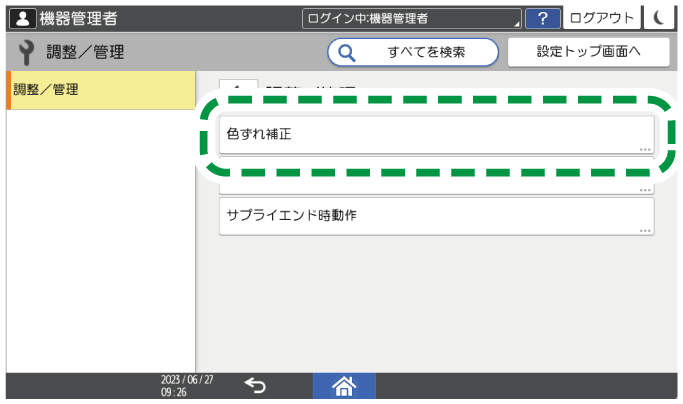
Task: Go to 設定トップ画面へ
Action: [x=588, y=52]
